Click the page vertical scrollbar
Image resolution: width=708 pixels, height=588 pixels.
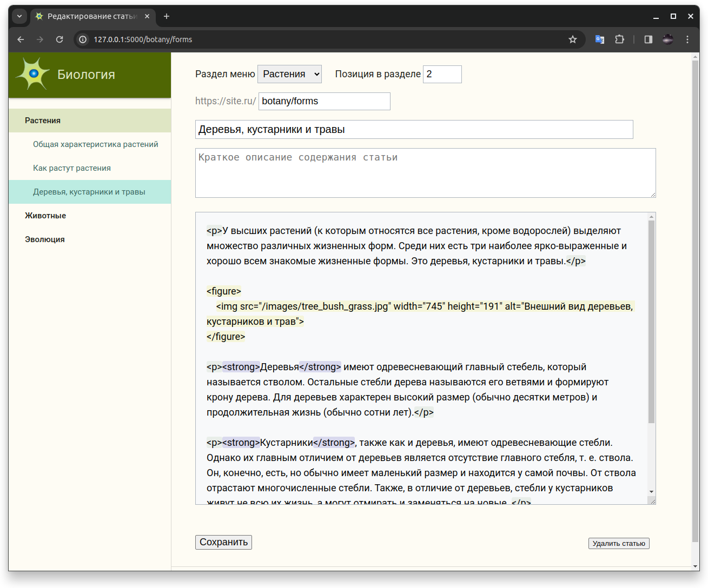click(696, 301)
